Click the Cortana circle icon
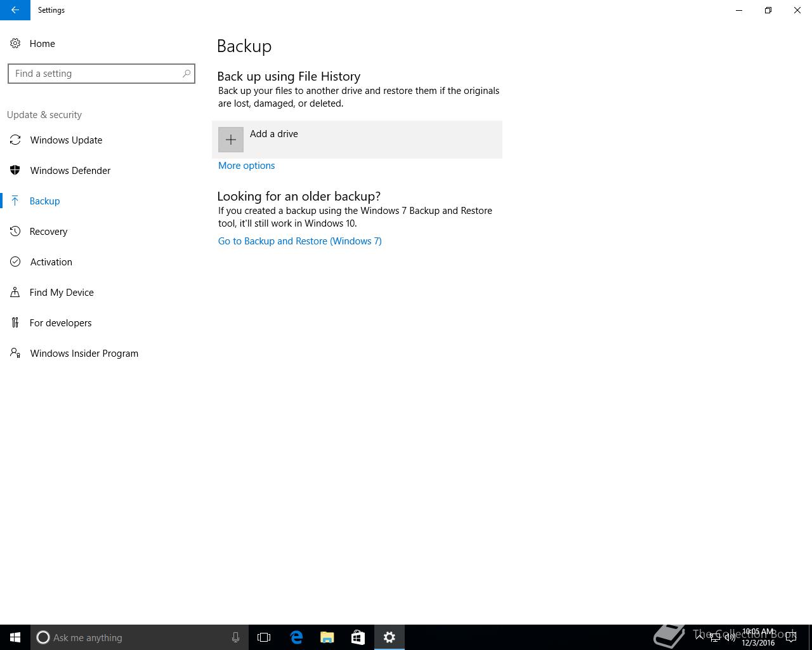This screenshot has width=812, height=650. 43,637
